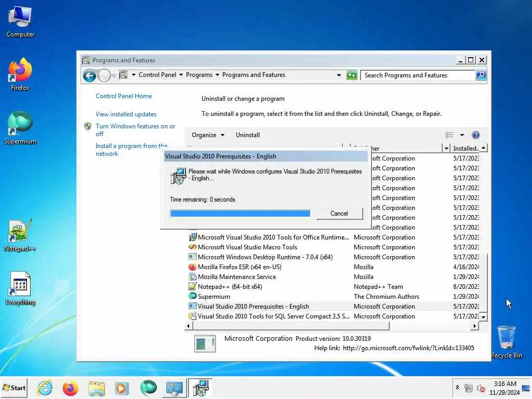Screen dimensions: 532x399
Task: Click Install a program from the network
Action: click(x=131, y=150)
